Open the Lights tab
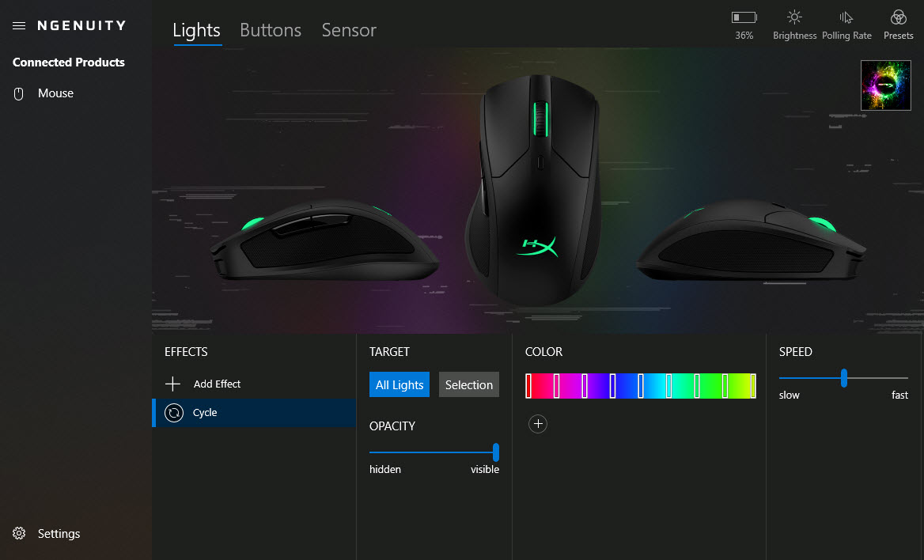Viewport: 924px width, 560px height. [x=197, y=31]
